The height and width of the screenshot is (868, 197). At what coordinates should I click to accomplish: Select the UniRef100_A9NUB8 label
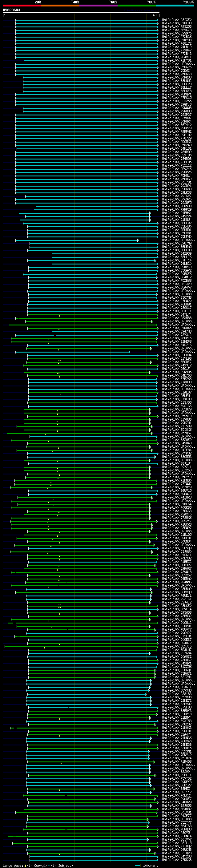coord(176,111)
